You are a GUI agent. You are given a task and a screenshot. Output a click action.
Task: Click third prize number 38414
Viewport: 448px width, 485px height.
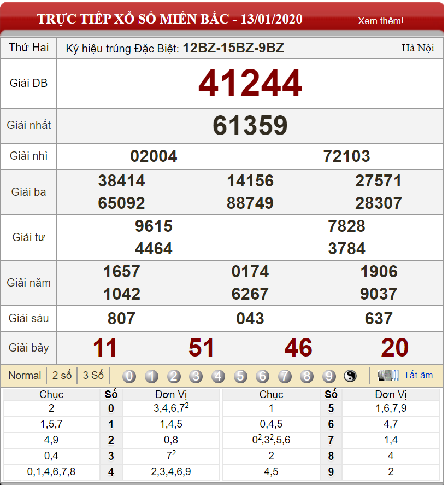[x=121, y=180]
